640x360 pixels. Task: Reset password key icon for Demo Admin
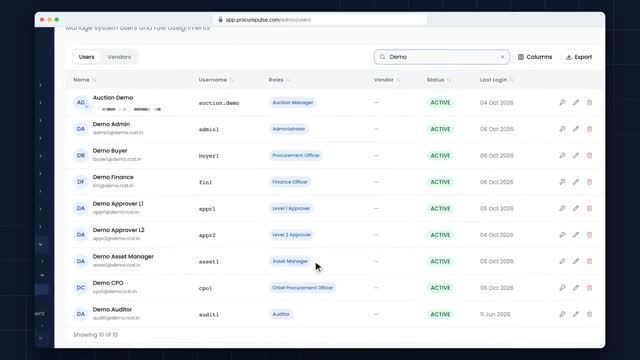(562, 129)
